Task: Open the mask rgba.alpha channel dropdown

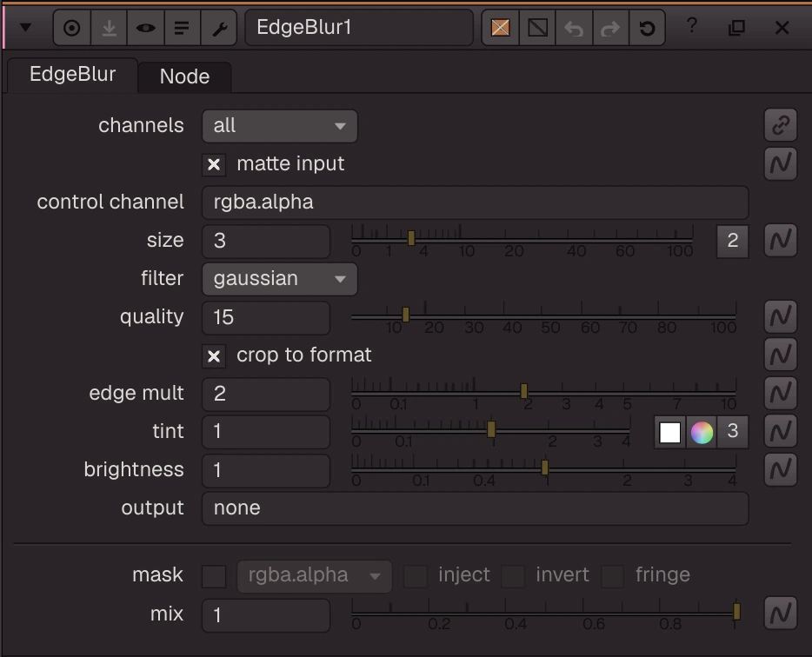Action: click(x=315, y=576)
